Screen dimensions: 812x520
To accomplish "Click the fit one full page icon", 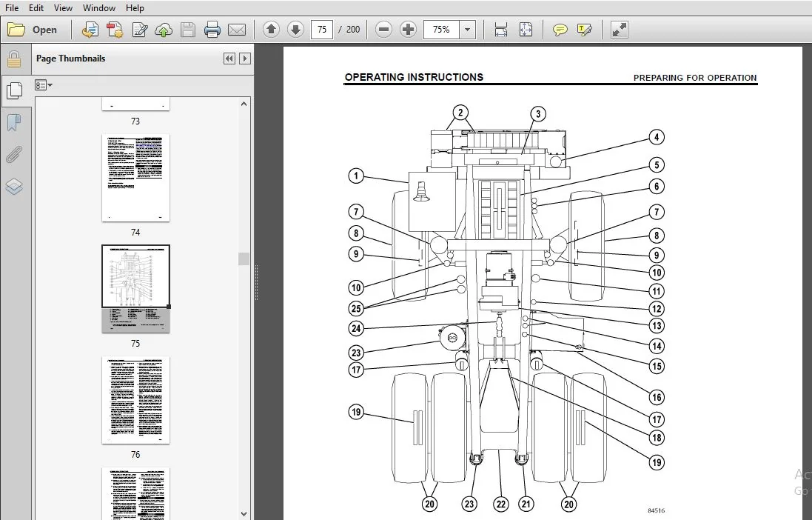I will 526,30.
